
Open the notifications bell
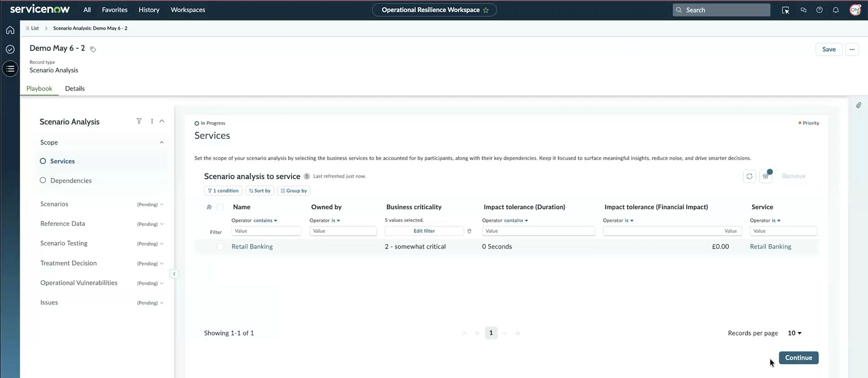pos(836,10)
